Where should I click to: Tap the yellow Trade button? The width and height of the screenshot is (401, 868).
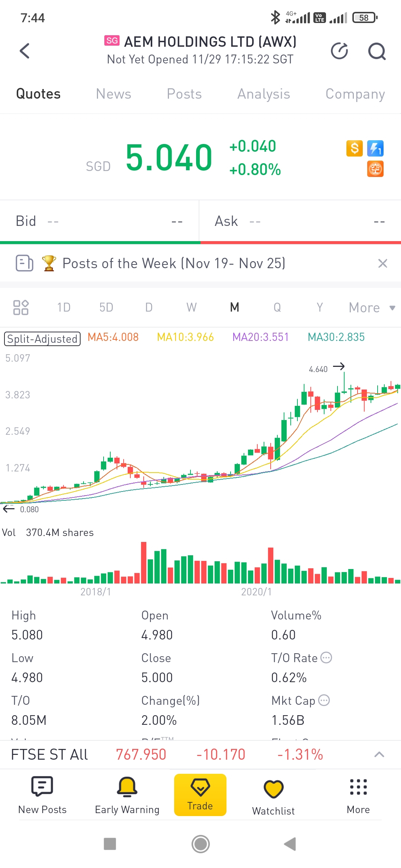[x=200, y=795]
